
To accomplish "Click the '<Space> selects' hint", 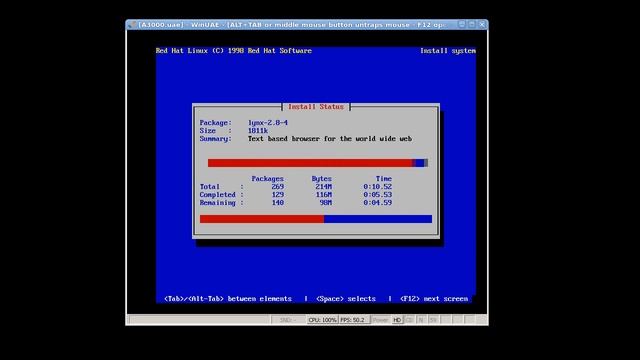I will coord(346,299).
